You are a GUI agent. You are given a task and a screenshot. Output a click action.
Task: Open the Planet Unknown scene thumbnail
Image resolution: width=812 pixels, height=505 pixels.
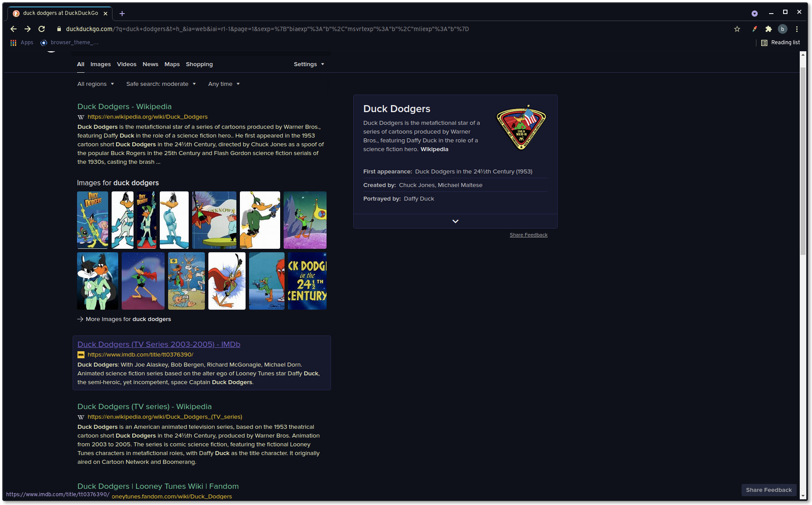coord(214,220)
